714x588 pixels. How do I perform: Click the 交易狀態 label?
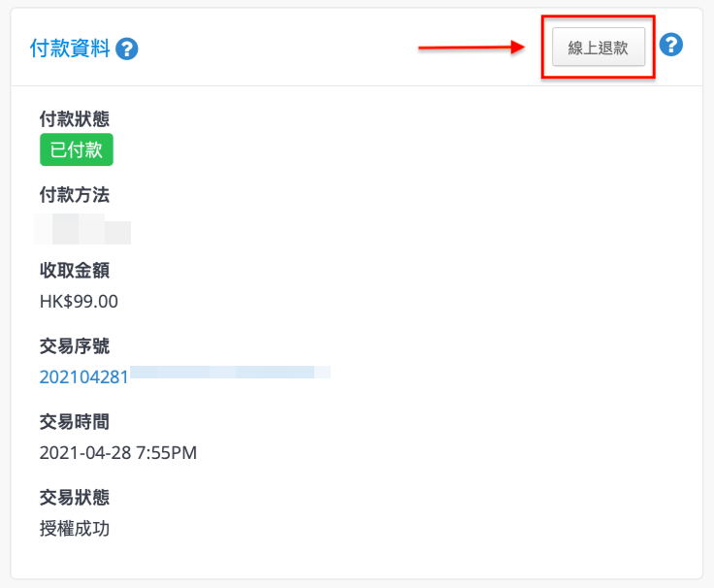[x=75, y=498]
